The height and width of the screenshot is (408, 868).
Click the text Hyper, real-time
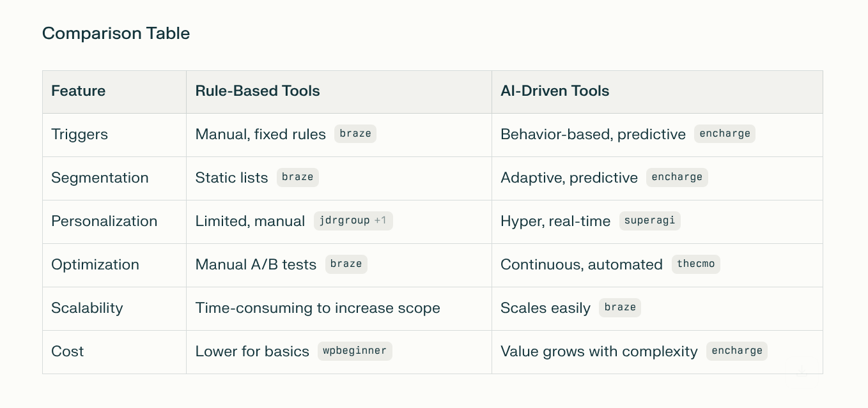click(555, 221)
